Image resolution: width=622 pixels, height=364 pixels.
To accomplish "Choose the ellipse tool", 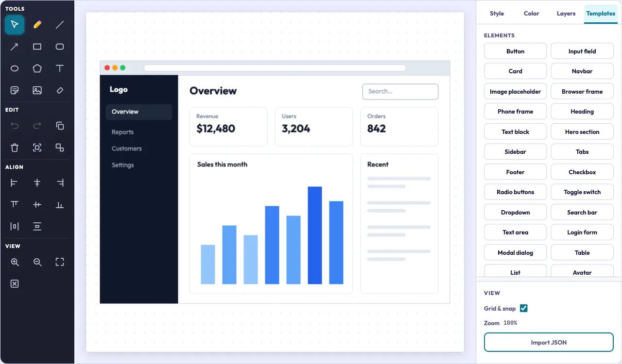I will (x=15, y=68).
